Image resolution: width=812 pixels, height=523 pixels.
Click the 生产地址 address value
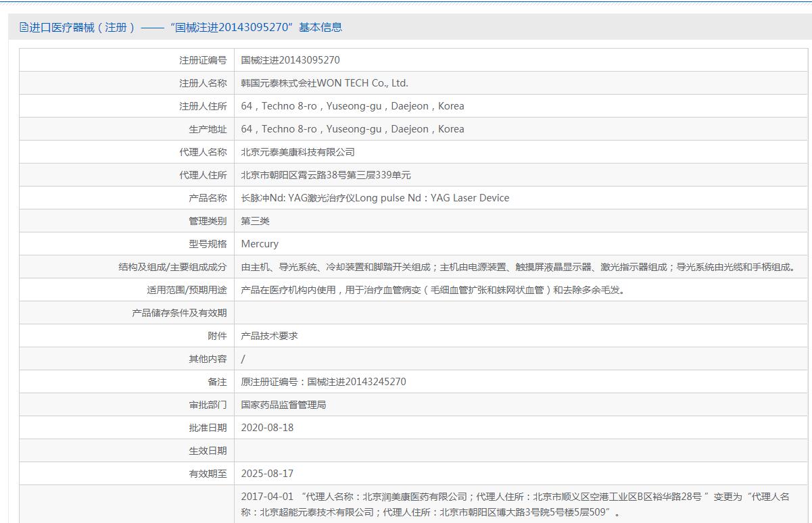[352, 129]
